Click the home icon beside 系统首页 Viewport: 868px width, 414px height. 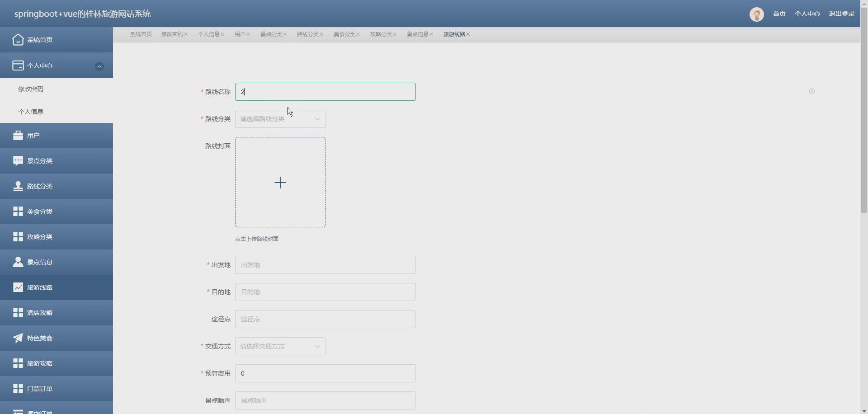[18, 40]
